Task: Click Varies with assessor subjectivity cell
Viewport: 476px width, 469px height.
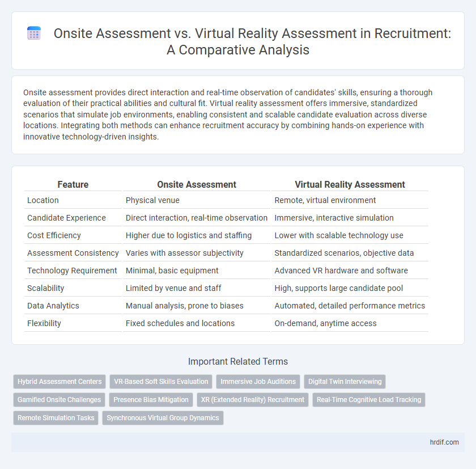Action: 197,253
